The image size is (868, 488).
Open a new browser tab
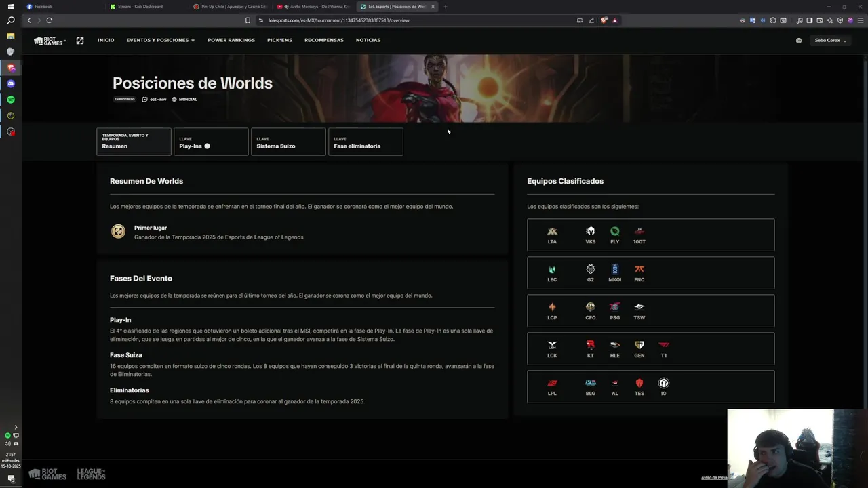click(446, 7)
